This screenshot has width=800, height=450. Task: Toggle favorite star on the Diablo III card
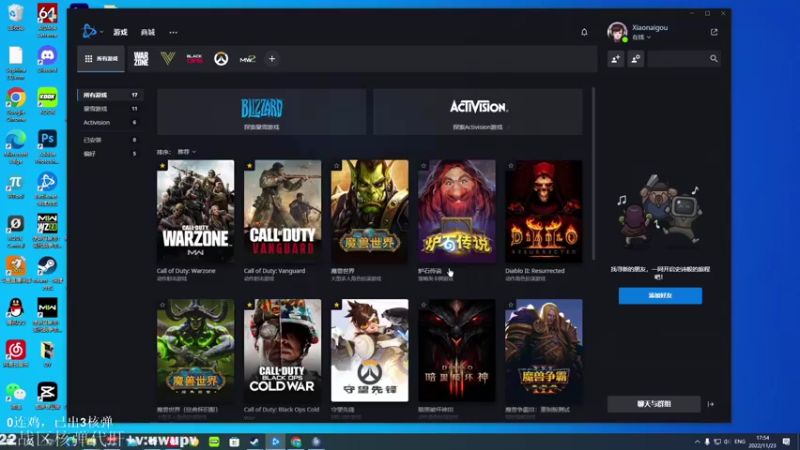423,305
